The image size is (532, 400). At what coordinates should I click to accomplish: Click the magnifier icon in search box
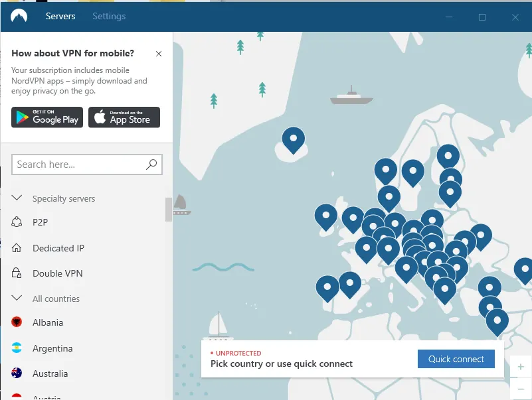(151, 165)
